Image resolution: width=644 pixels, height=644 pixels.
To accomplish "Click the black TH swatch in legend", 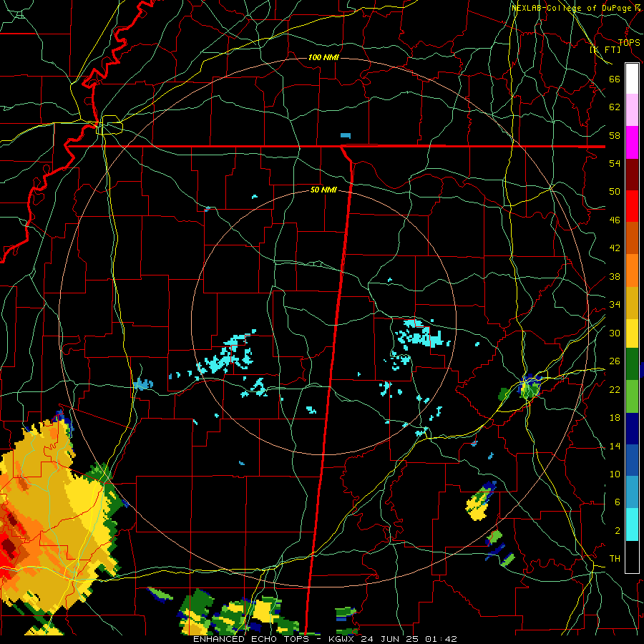I will (632, 557).
